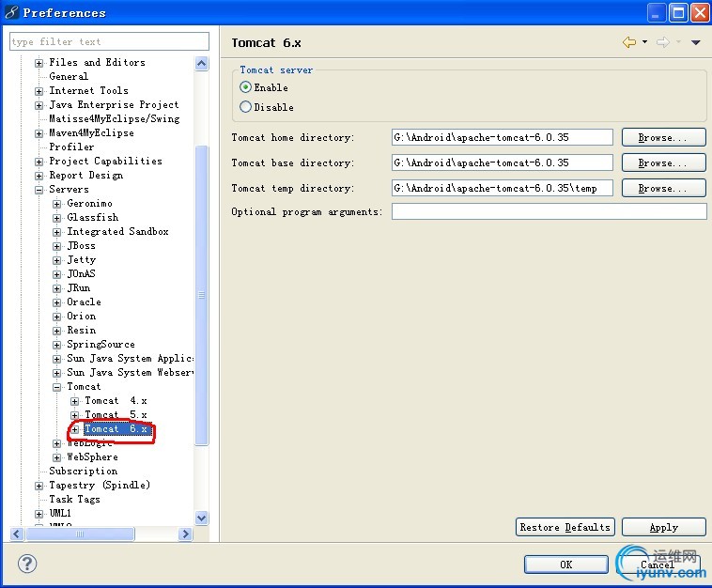Click the back navigation arrow icon

click(x=629, y=42)
